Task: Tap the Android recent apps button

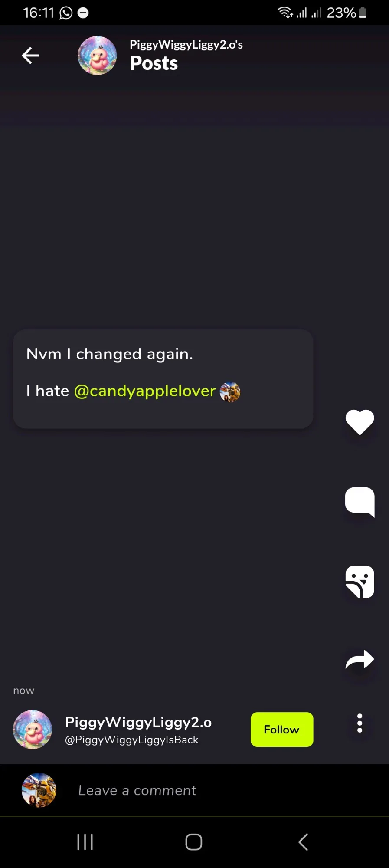Action: tap(85, 842)
